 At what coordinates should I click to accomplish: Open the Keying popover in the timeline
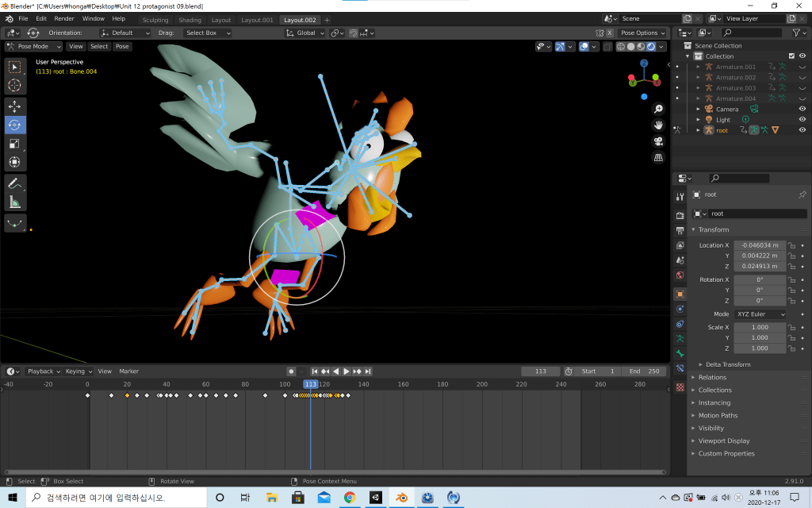(x=78, y=371)
